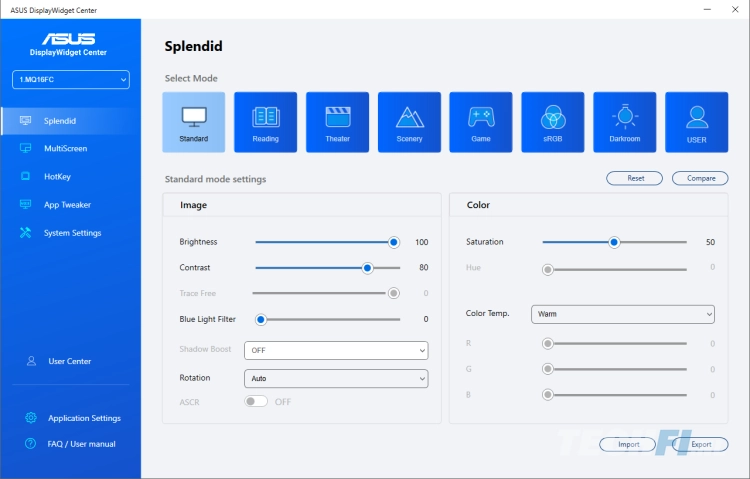This screenshot has height=479, width=750.
Task: Click the Image panel header
Action: (302, 205)
